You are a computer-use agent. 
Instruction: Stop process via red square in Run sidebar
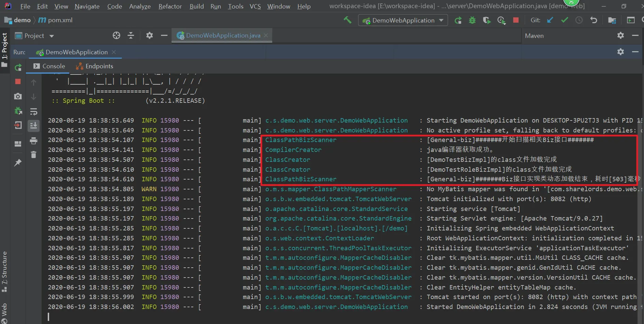18,82
